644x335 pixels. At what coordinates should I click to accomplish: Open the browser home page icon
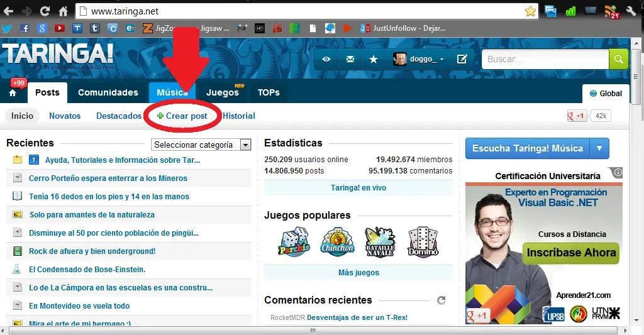pyautogui.click(x=63, y=11)
